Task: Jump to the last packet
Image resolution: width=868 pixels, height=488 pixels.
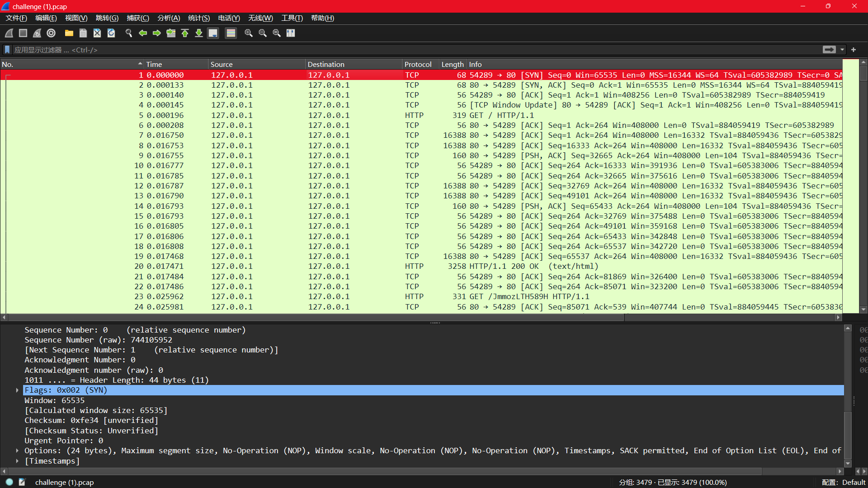Action: pyautogui.click(x=199, y=33)
